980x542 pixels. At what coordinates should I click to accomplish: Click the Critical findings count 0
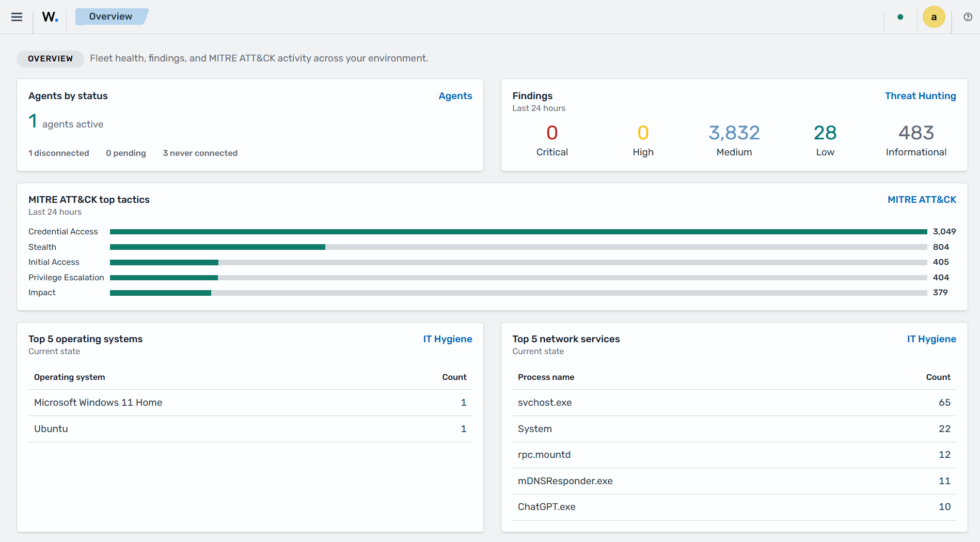click(x=552, y=133)
